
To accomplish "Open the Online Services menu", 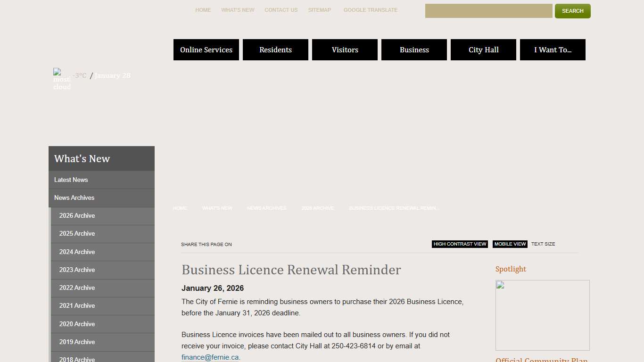I will [x=206, y=49].
